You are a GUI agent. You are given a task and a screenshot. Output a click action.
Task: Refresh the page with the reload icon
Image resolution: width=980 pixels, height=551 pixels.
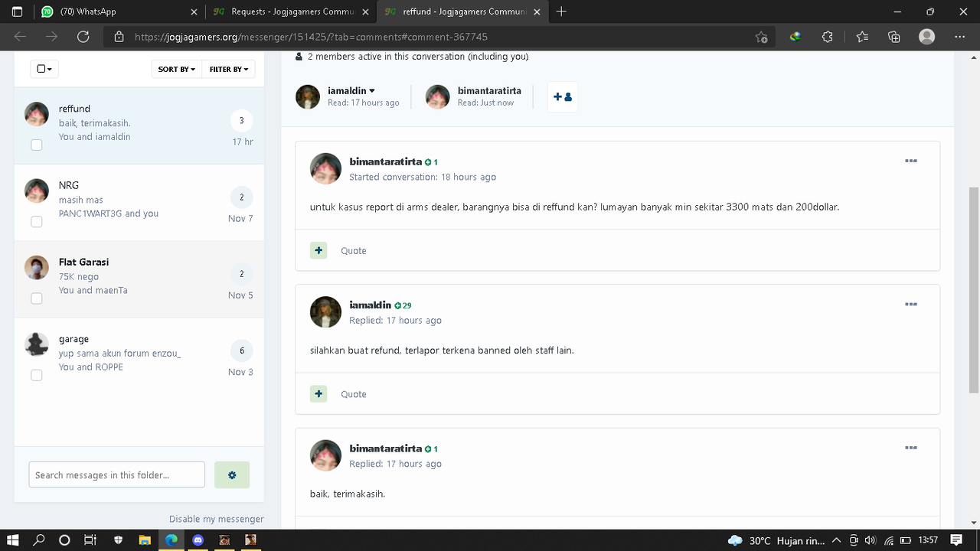point(83,37)
